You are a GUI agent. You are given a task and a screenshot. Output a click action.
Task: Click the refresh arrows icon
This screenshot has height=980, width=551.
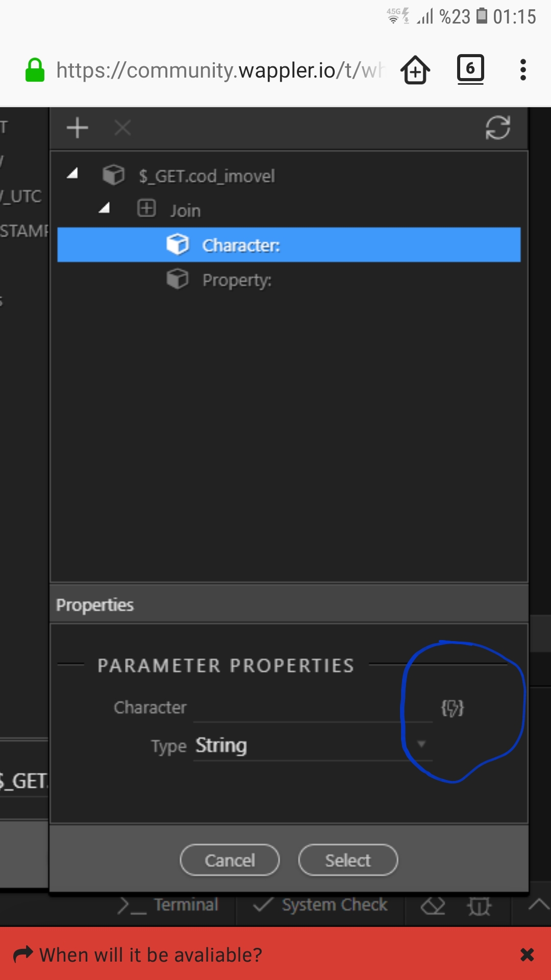click(498, 128)
